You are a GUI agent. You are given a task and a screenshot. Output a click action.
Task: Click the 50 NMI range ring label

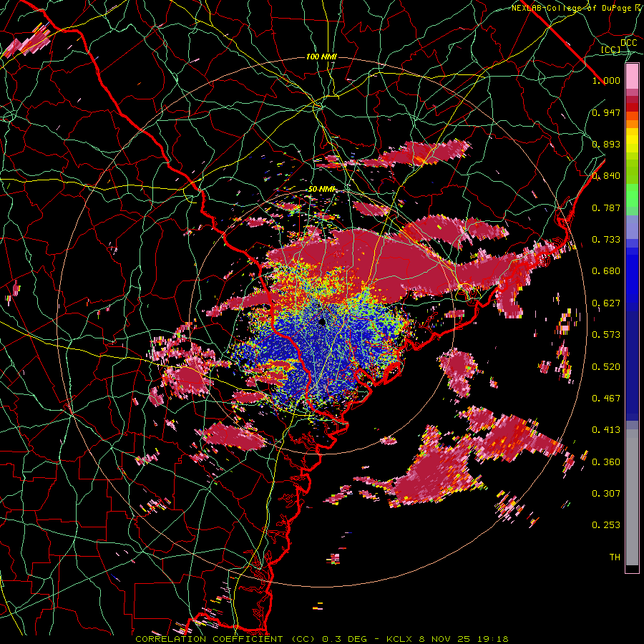coord(322,190)
